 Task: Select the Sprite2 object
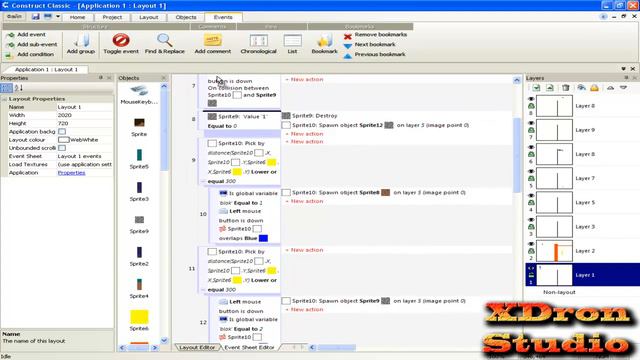coord(139,256)
